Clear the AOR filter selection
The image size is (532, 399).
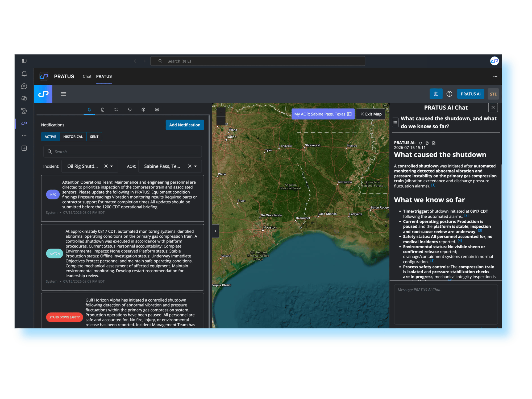coord(190,166)
